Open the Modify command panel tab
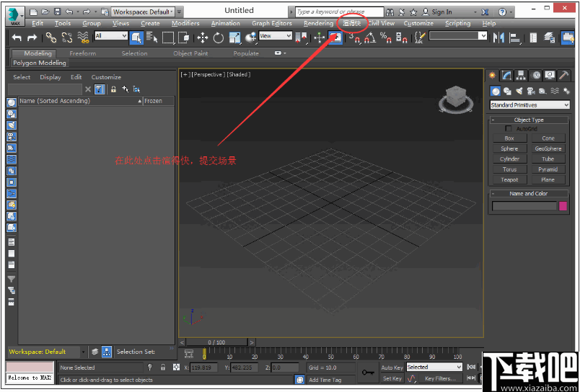Image resolution: width=580 pixels, height=392 pixels. click(x=507, y=75)
